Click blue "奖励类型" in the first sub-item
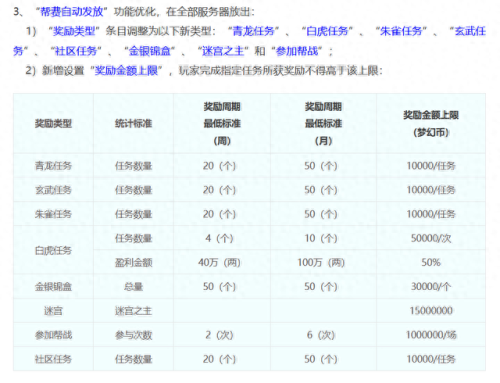500x383 pixels. click(74, 31)
